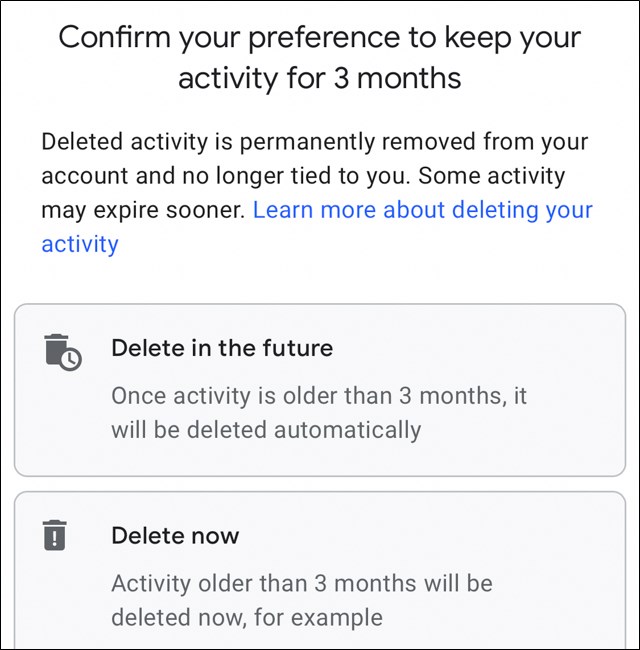Image resolution: width=640 pixels, height=650 pixels.
Task: Click 'Activity older than 3 months will be' text
Action: [x=301, y=582]
